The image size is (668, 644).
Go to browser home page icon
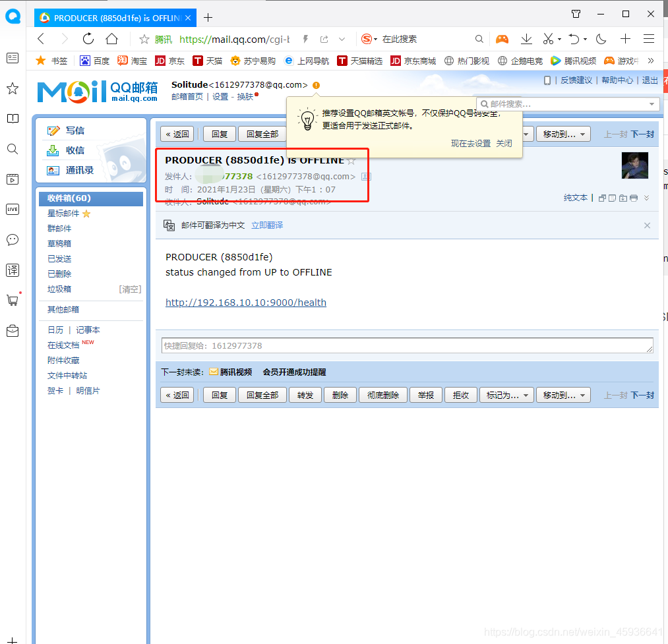(112, 39)
